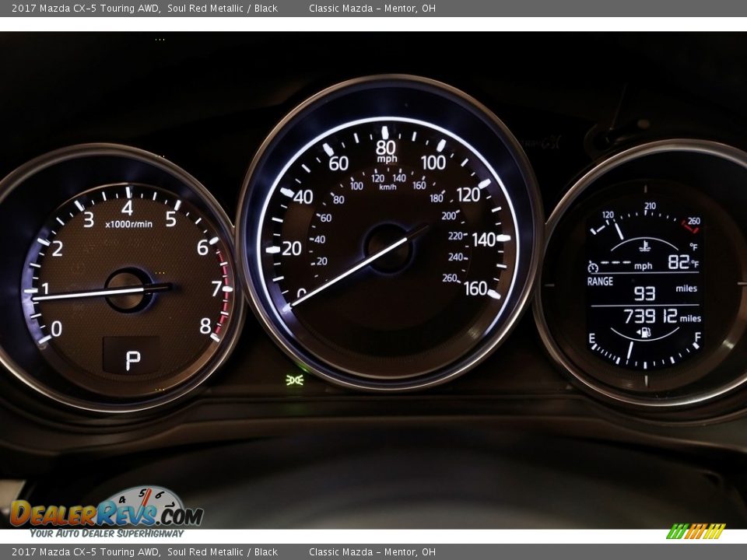Screen dimensions: 747x560
Task: Click the fuel gauge E marker
Action: pyautogui.click(x=593, y=337)
